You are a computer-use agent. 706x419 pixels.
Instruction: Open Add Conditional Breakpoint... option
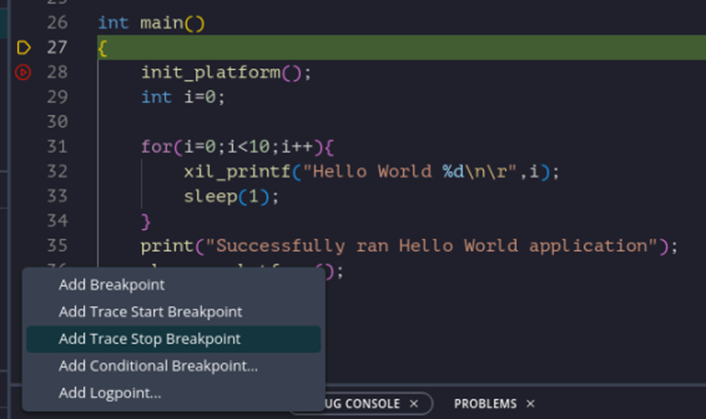click(158, 366)
